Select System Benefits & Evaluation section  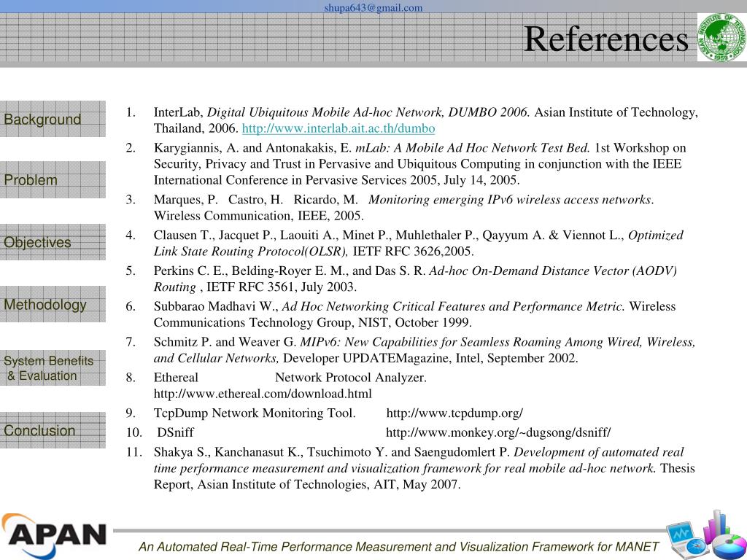click(x=53, y=368)
